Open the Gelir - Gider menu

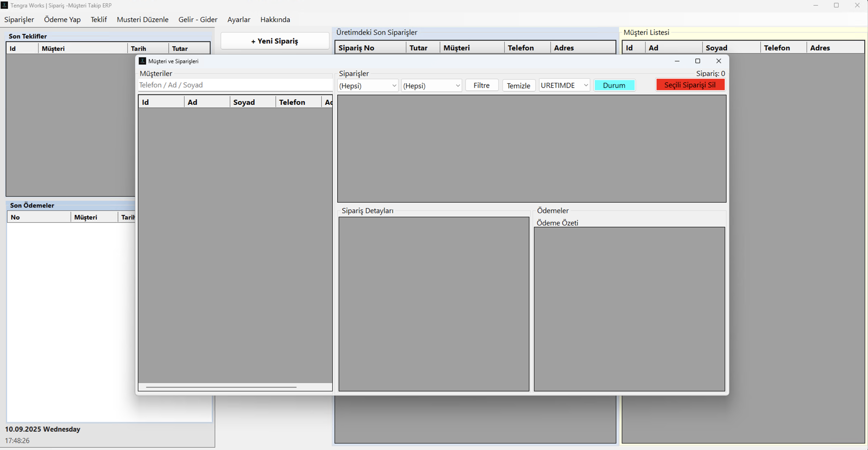(198, 20)
